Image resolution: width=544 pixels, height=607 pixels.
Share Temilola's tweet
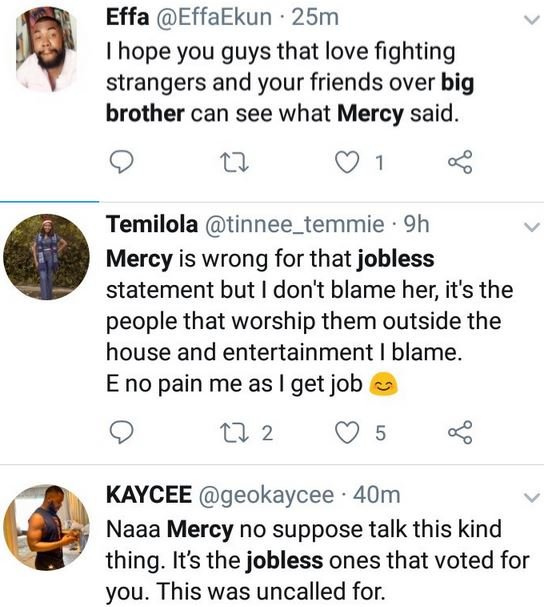[460, 432]
